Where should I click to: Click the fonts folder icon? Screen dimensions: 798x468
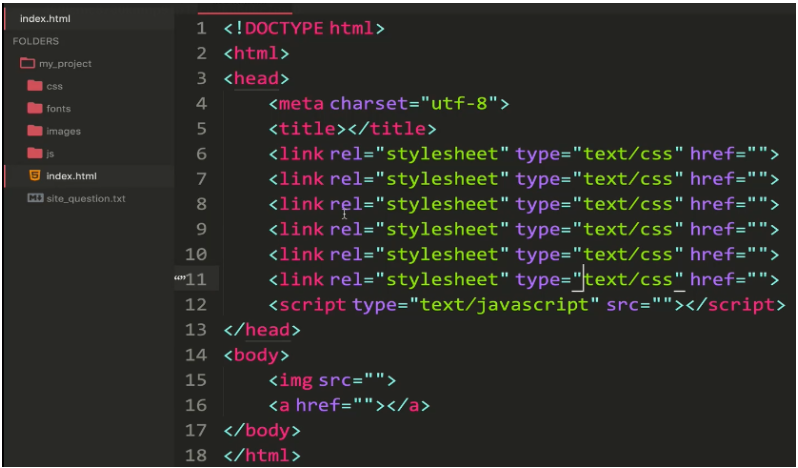(35, 108)
